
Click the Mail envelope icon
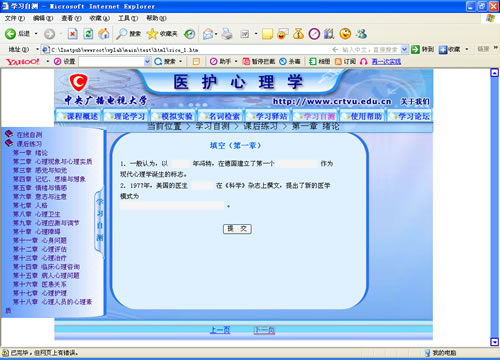point(208,34)
